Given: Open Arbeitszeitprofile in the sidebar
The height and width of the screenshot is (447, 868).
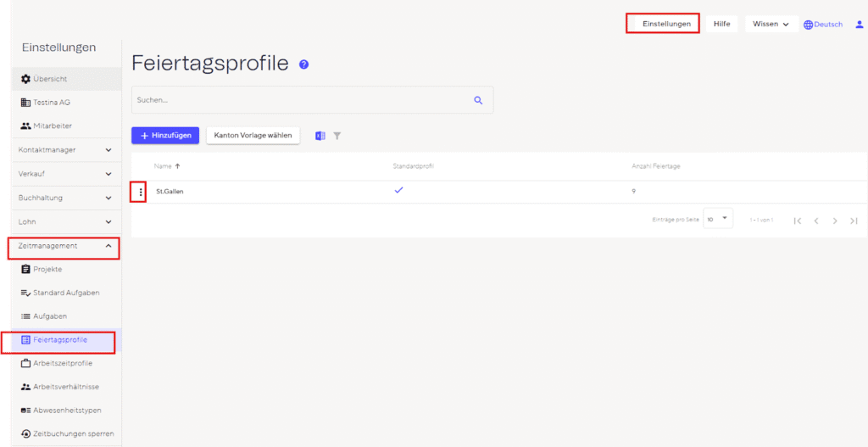Looking at the screenshot, I should click(x=62, y=363).
